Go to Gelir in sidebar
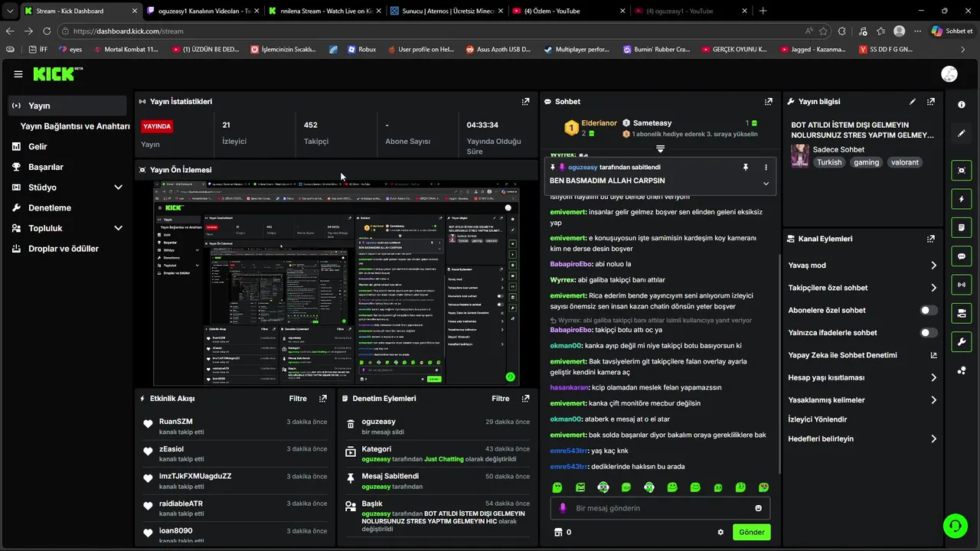This screenshot has width=980, height=551. pyautogui.click(x=67, y=146)
